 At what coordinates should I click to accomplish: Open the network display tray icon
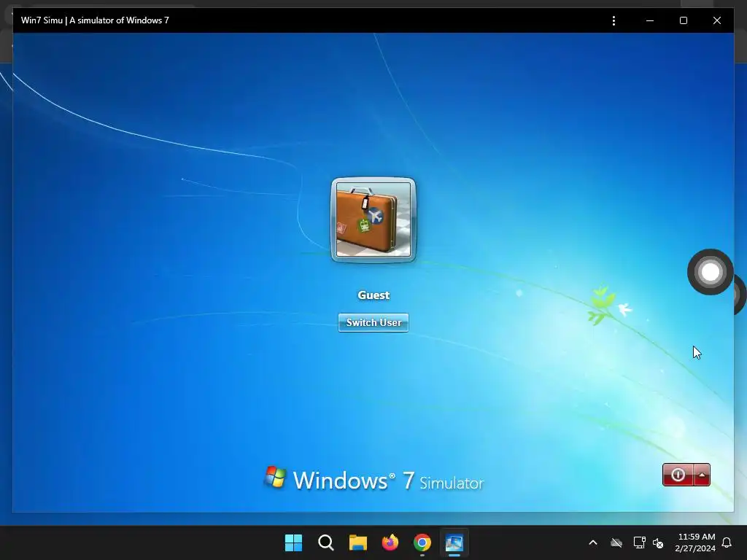click(x=639, y=542)
